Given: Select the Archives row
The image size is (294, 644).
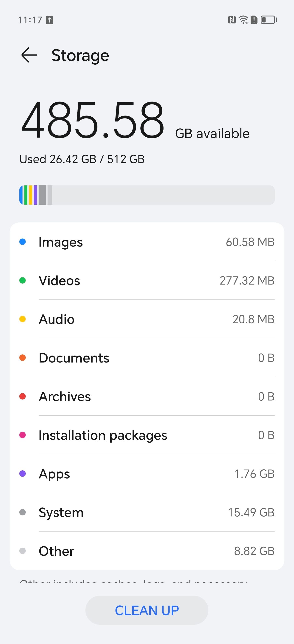Looking at the screenshot, I should (x=147, y=397).
